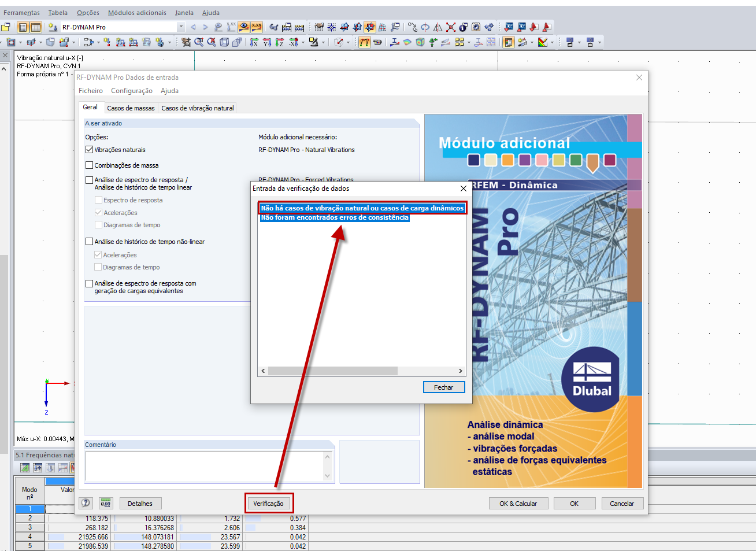Click the show values eye icon in toolbar
Viewport: 756px width, 551px height.
tap(244, 27)
